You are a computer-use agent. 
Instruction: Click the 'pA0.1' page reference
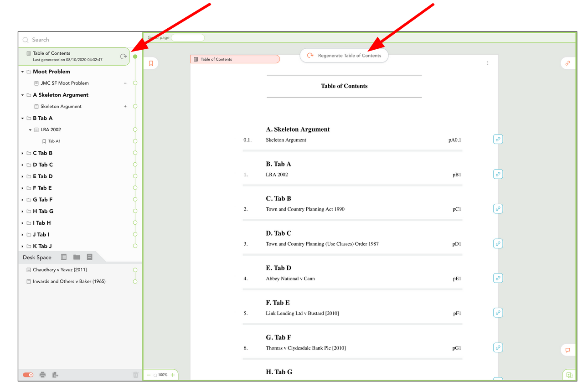click(455, 140)
